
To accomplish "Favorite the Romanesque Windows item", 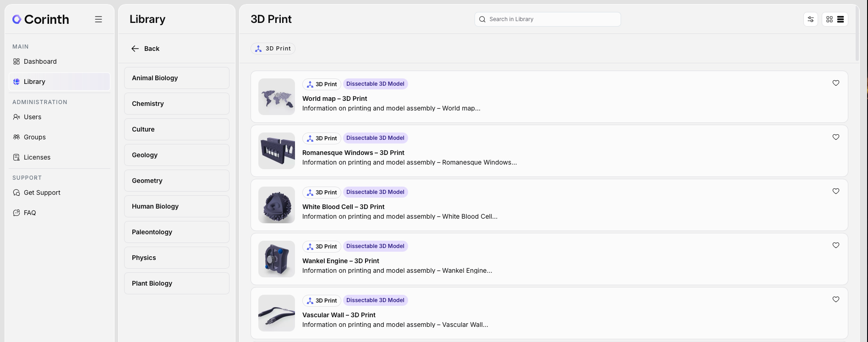I will (x=836, y=137).
